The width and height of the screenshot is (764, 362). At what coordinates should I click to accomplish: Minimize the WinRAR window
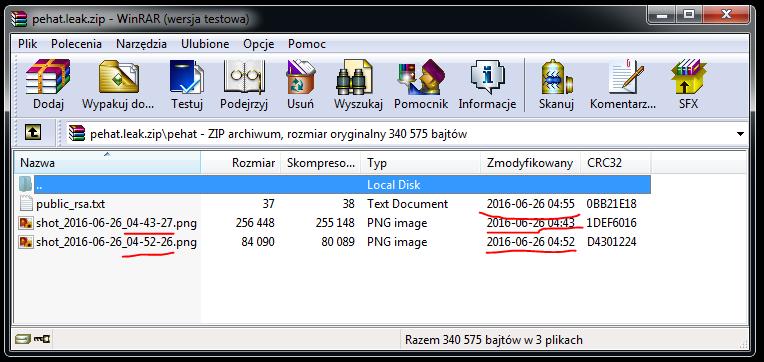point(660,15)
